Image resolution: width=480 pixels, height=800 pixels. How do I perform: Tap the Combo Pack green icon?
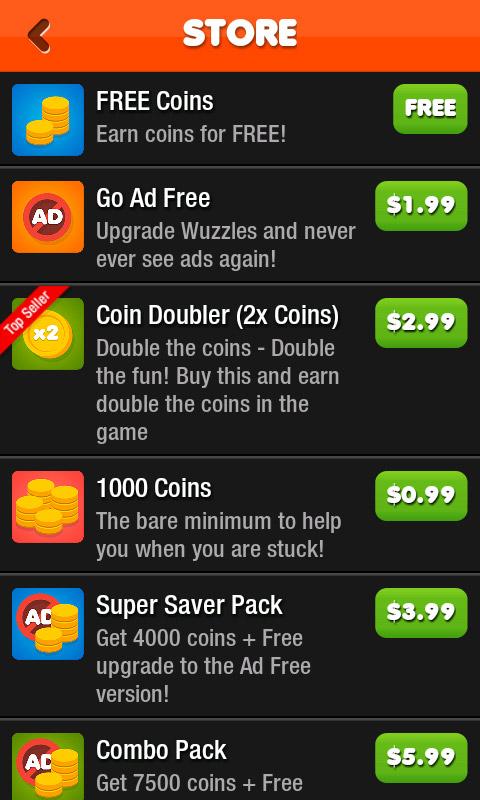tap(48, 766)
